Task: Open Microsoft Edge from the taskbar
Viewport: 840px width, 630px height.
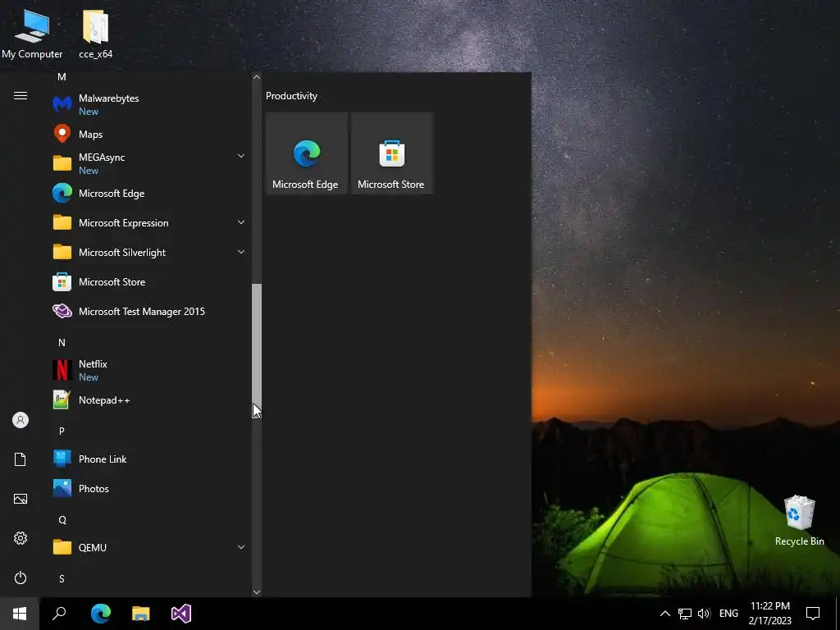Action: (100, 614)
